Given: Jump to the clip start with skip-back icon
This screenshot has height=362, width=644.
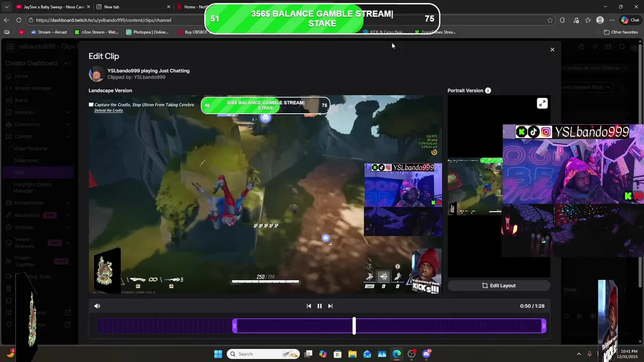Looking at the screenshot, I should (x=309, y=306).
